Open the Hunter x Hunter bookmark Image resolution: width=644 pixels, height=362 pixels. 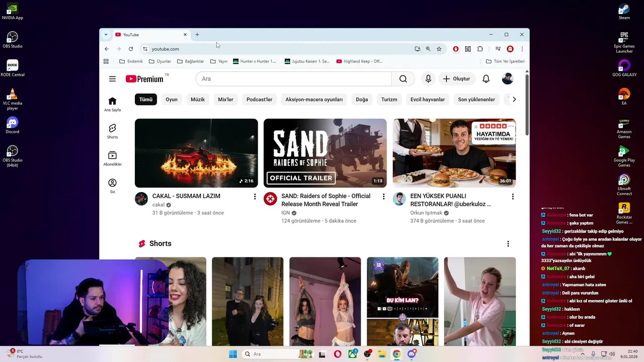point(255,61)
